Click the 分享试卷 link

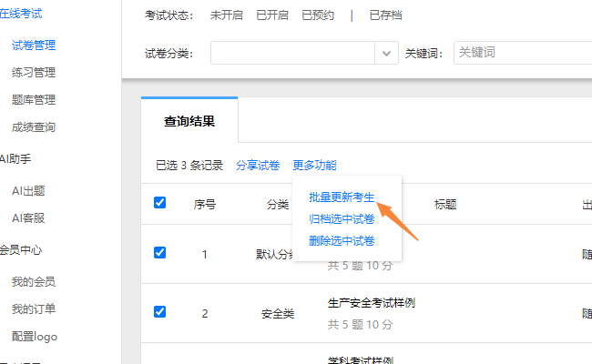(x=258, y=166)
